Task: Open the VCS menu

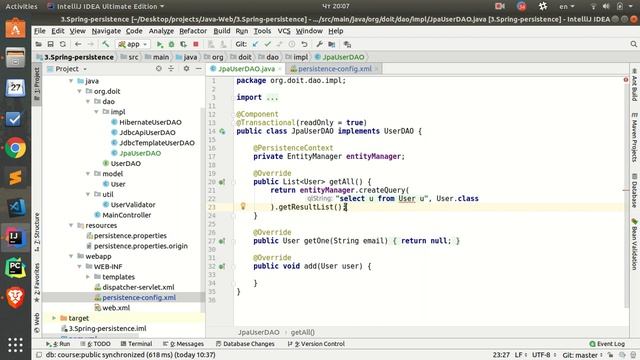Action: pos(284,31)
